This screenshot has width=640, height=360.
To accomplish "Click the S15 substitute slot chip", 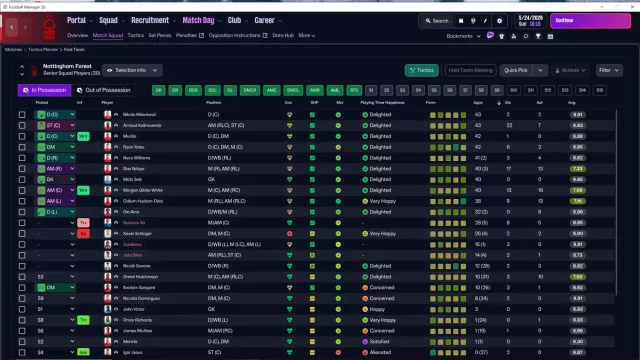I will tap(600, 90).
